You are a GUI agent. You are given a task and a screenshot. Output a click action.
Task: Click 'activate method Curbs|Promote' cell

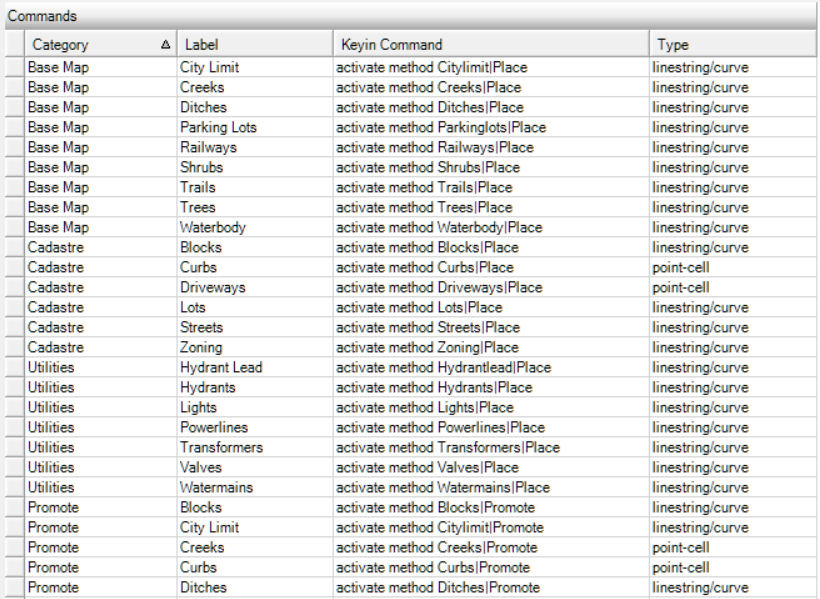pyautogui.click(x=491, y=567)
